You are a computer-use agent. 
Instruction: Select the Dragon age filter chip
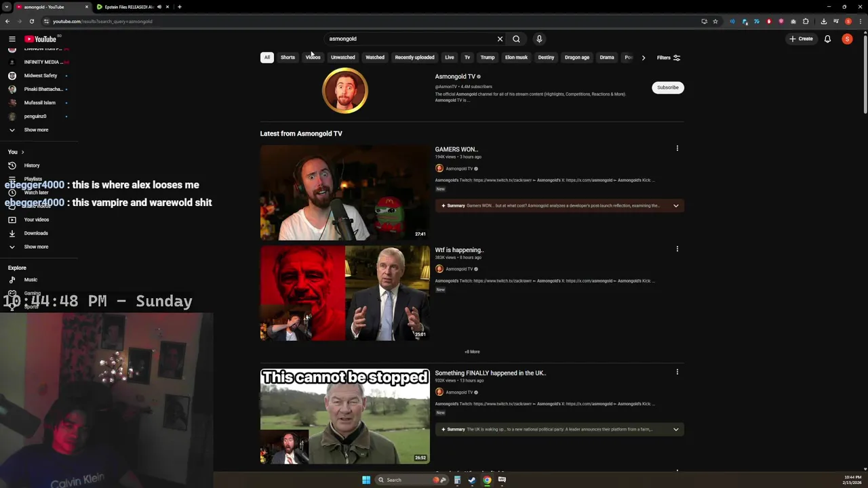coord(577,58)
